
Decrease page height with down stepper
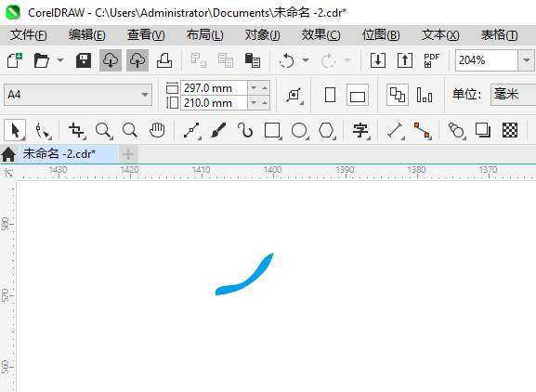pos(254,103)
